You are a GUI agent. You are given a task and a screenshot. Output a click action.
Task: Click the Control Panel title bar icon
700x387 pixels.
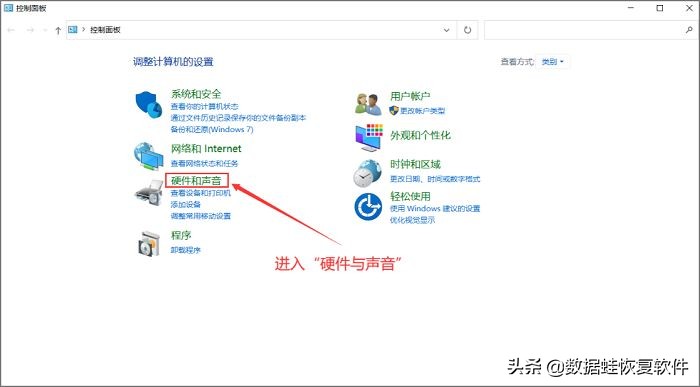click(8, 8)
